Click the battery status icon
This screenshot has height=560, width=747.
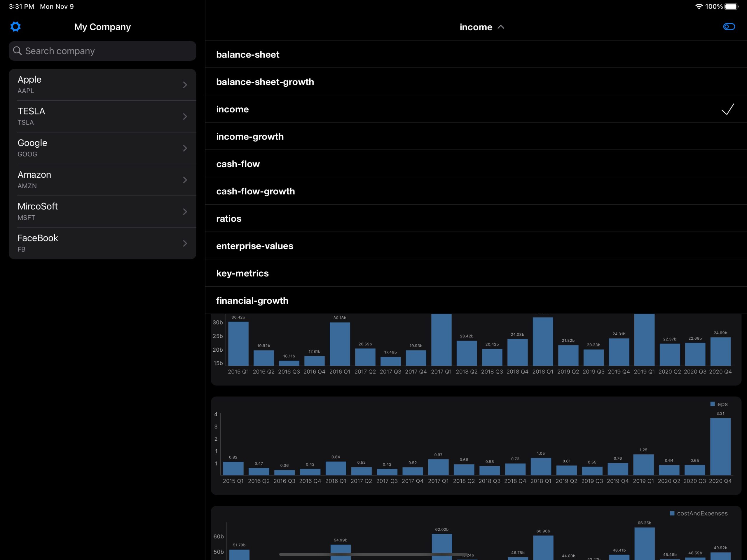[x=732, y=6]
